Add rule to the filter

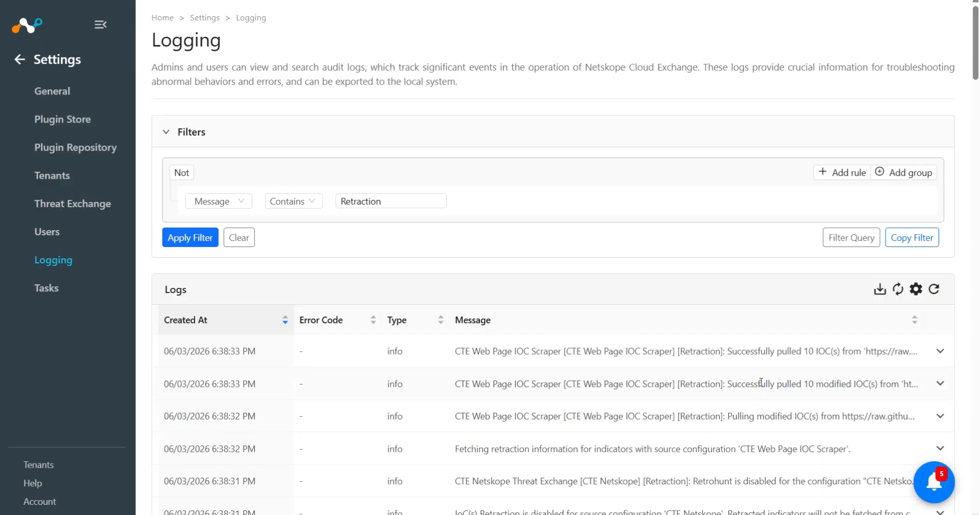(x=842, y=173)
